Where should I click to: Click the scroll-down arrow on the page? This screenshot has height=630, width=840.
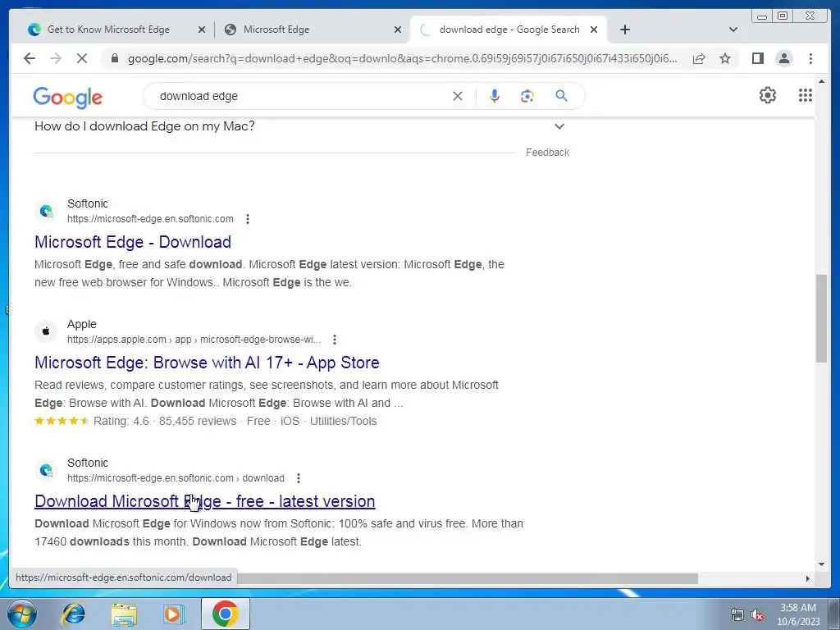(822, 564)
